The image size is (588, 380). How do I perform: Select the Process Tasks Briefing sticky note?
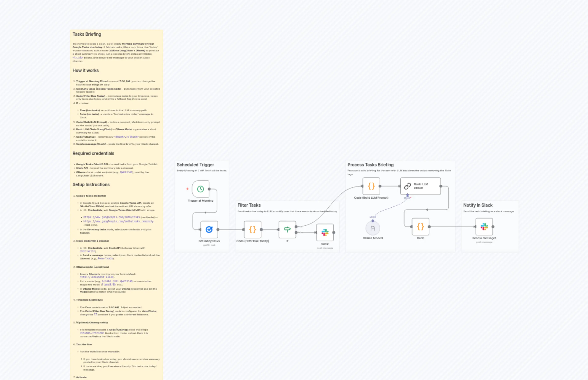[x=370, y=165]
